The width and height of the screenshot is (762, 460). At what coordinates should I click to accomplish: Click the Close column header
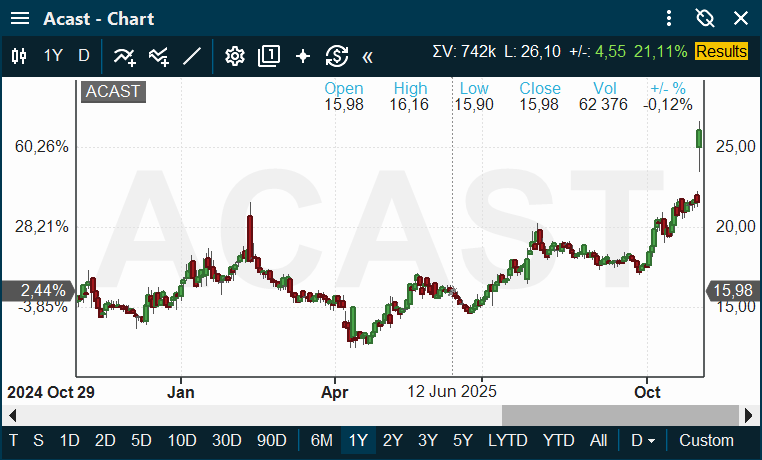tap(540, 88)
